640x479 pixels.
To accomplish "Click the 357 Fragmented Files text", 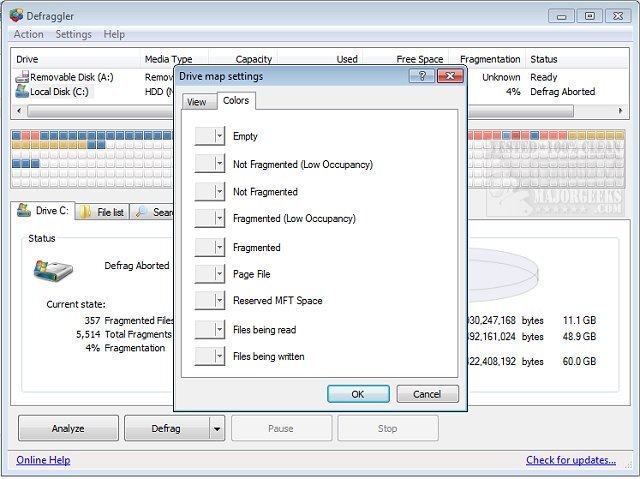I will pos(129,320).
